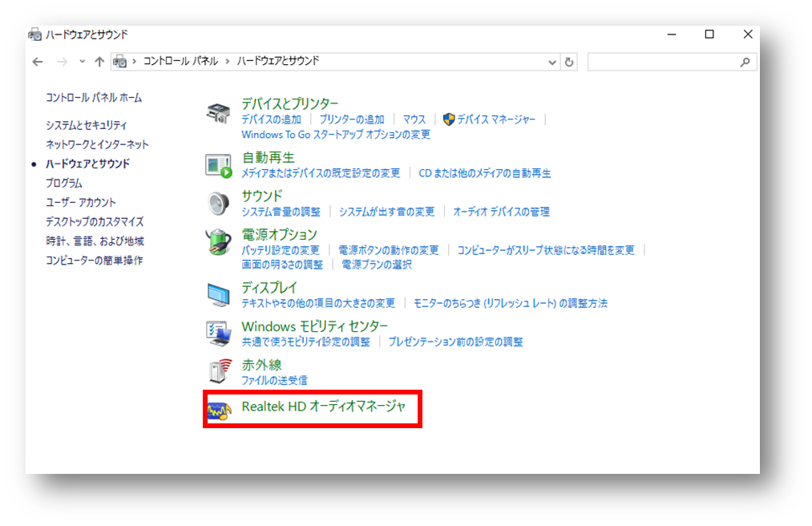The width and height of the screenshot is (812, 526).
Task: Click the Power Options battery icon
Action: pyautogui.click(x=218, y=242)
